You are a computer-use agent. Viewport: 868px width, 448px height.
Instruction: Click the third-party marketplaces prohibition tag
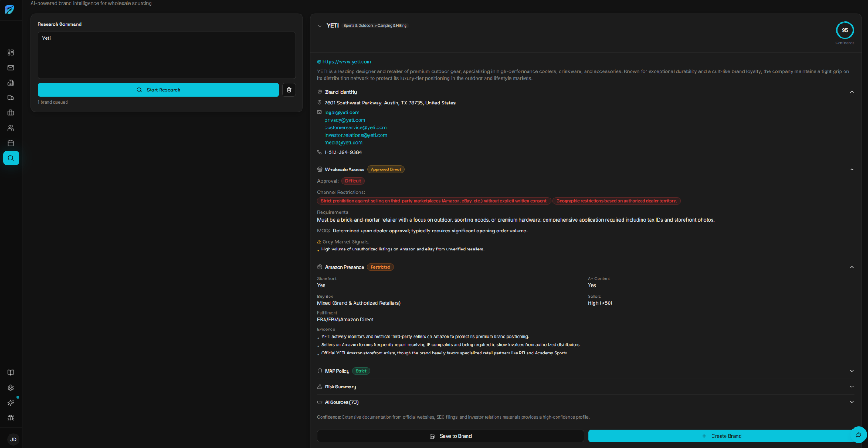click(434, 201)
